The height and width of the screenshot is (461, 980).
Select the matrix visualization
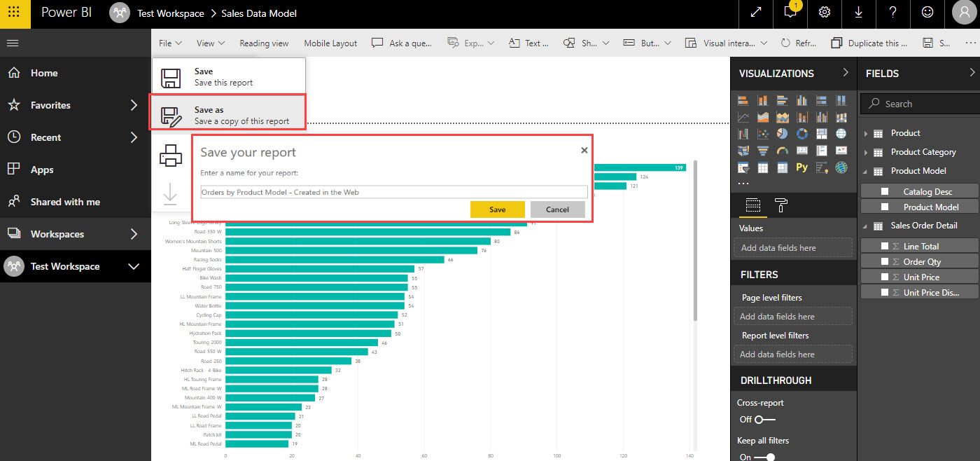(783, 167)
